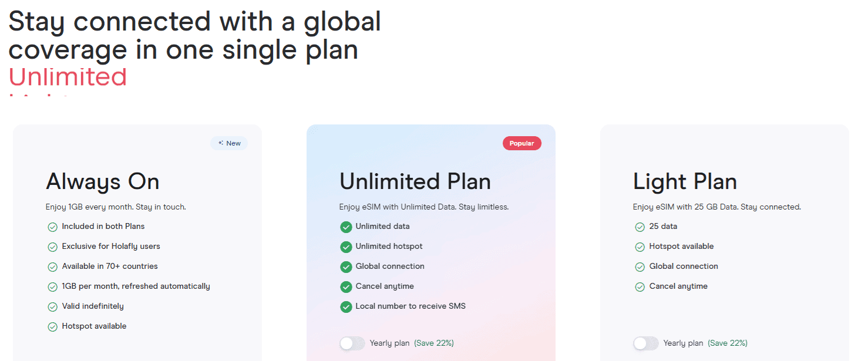Enable Yearly plan toggle on Light Plan

point(645,343)
